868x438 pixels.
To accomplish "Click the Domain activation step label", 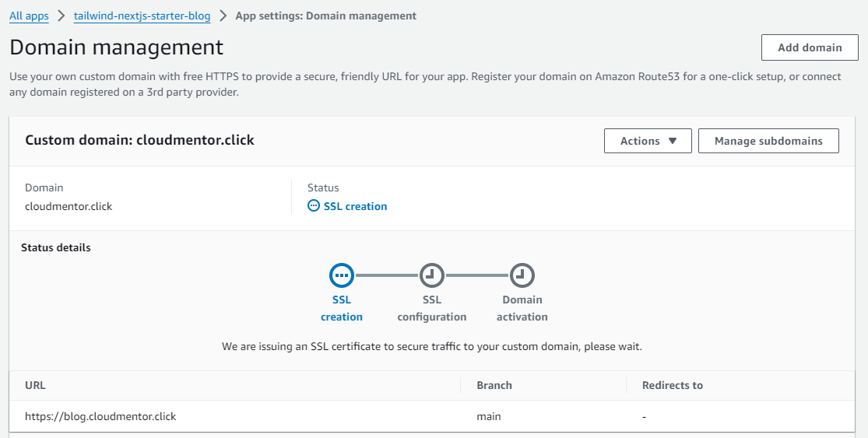I will (x=522, y=308).
